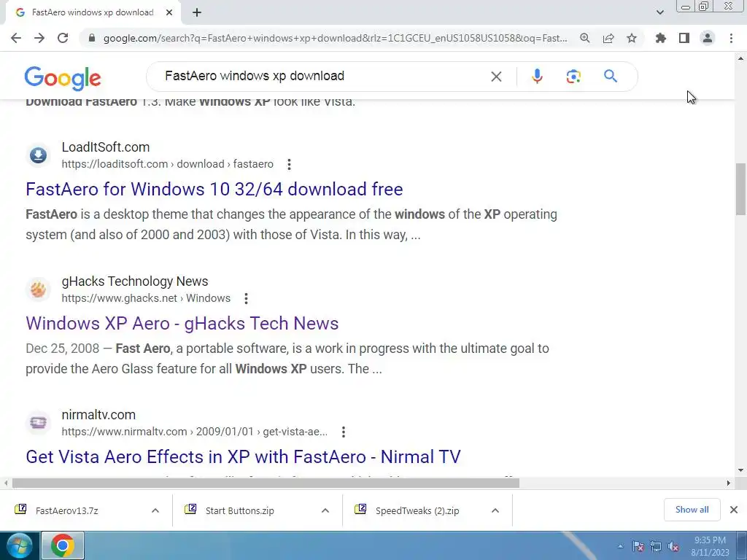Click the horizontal scrollbar thumb
The image size is (747, 560).
pyautogui.click(x=266, y=483)
